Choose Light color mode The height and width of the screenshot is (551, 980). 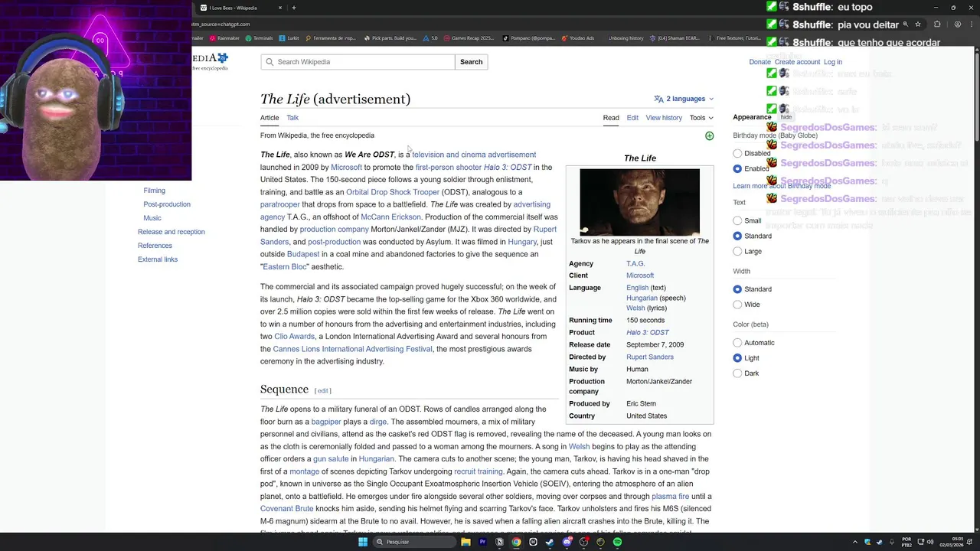pos(737,358)
